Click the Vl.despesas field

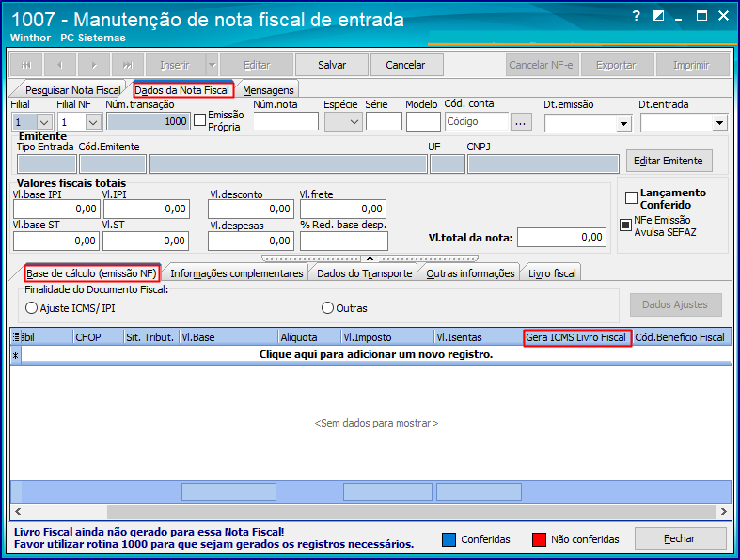tap(251, 241)
